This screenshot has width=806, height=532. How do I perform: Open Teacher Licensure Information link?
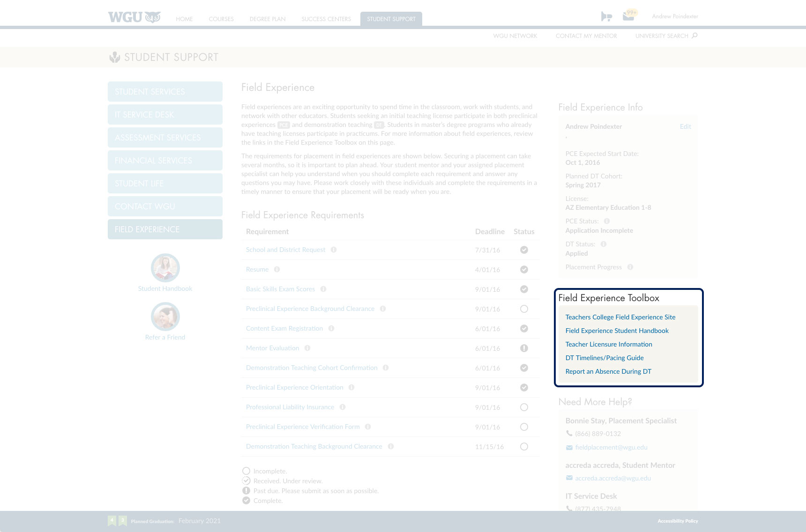pos(609,344)
